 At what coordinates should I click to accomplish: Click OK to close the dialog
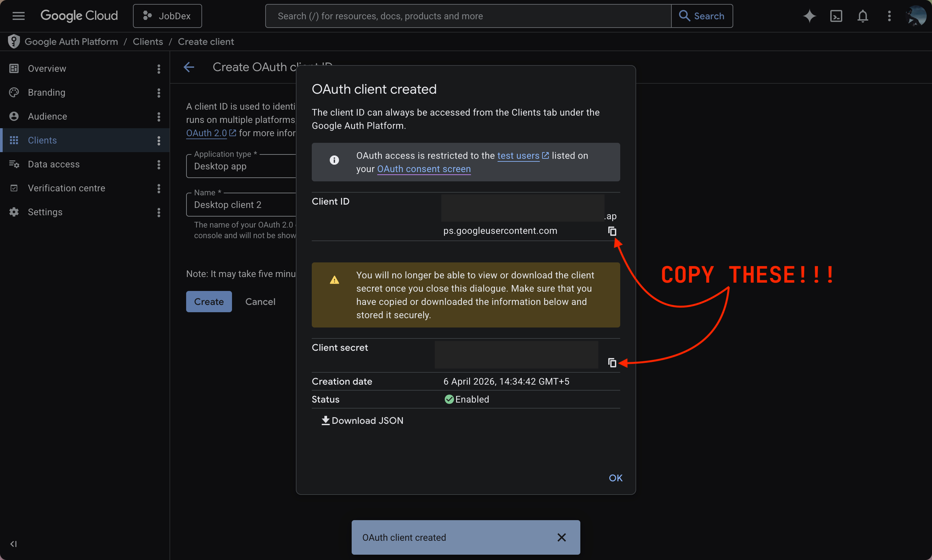click(616, 478)
